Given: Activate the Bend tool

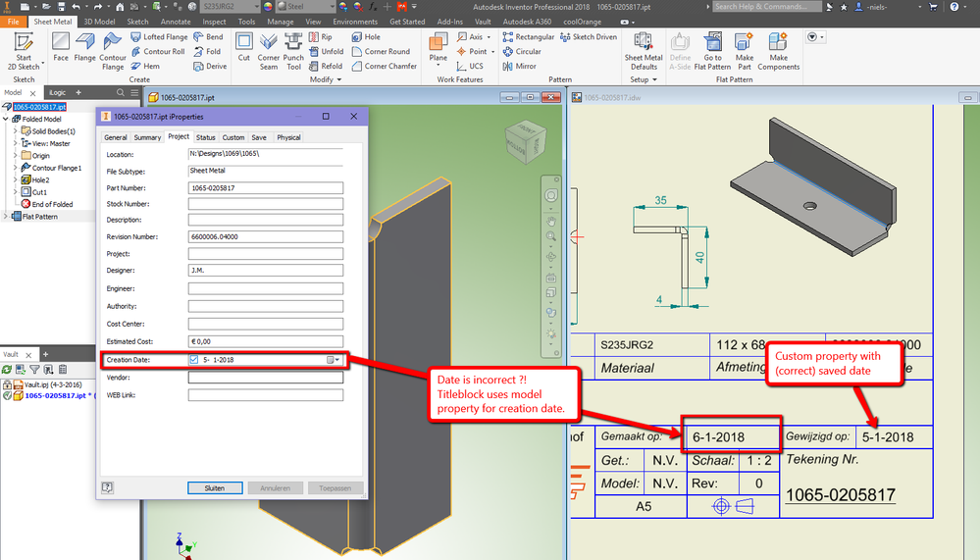Looking at the screenshot, I should (x=208, y=37).
